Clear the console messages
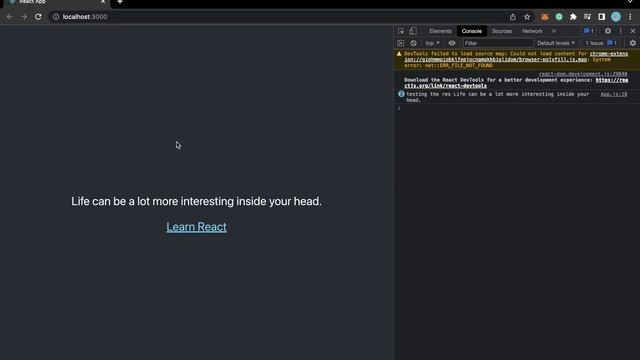 pyautogui.click(x=413, y=43)
